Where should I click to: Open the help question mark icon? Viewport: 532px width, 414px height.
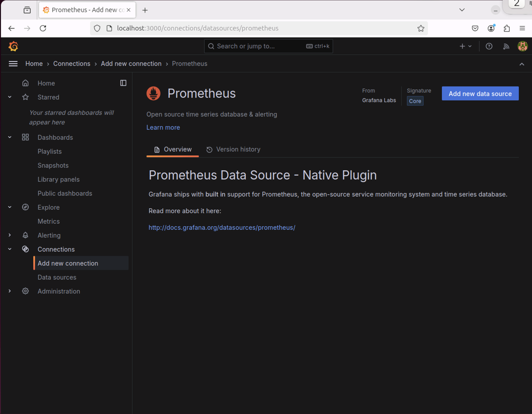(x=489, y=46)
